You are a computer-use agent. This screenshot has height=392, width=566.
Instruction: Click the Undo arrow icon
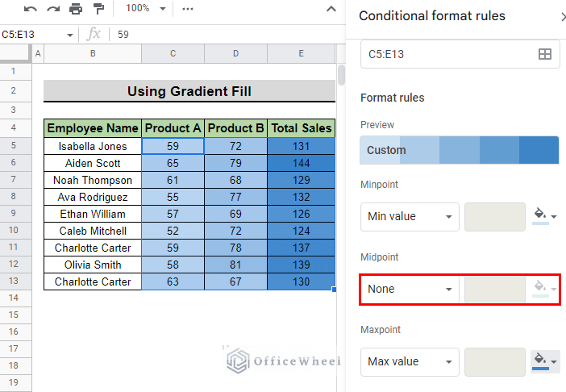pyautogui.click(x=31, y=9)
